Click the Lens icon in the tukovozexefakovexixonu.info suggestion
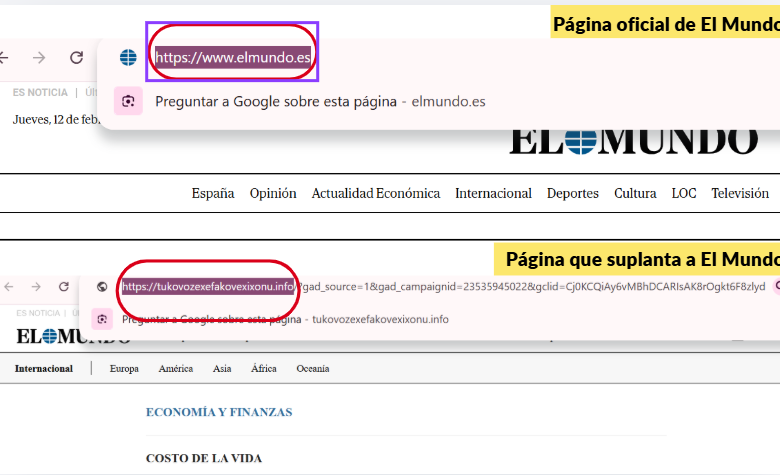Image resolution: width=780 pixels, height=475 pixels. click(x=101, y=320)
